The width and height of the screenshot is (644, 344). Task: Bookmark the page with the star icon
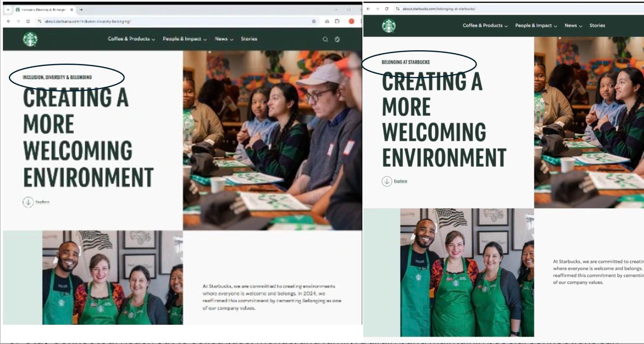click(x=314, y=21)
